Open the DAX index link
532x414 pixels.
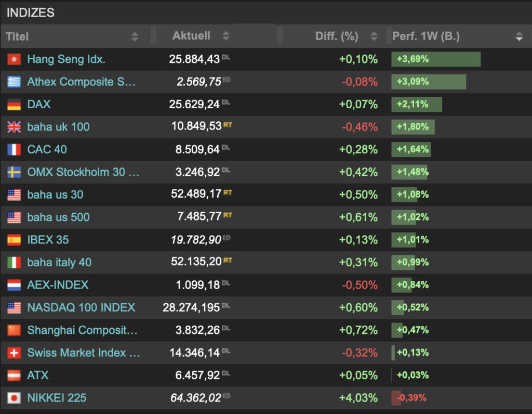pos(38,104)
